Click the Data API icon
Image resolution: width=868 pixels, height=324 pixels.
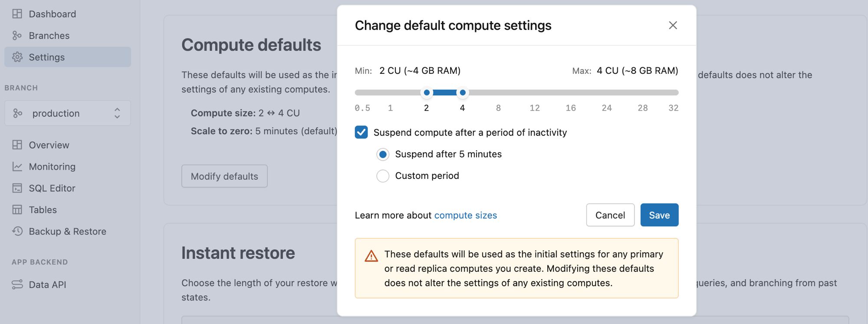[x=17, y=284]
